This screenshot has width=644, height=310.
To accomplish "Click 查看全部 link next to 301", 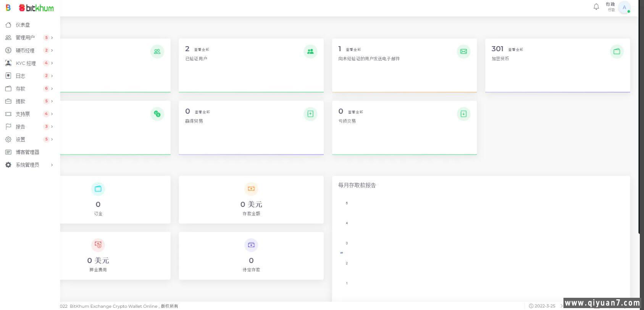I will [x=515, y=50].
